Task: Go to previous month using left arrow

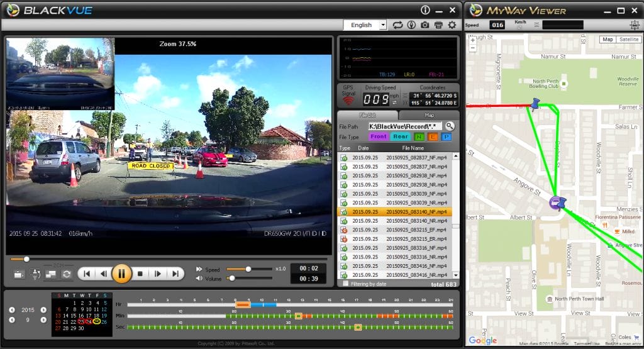Action: [12, 319]
